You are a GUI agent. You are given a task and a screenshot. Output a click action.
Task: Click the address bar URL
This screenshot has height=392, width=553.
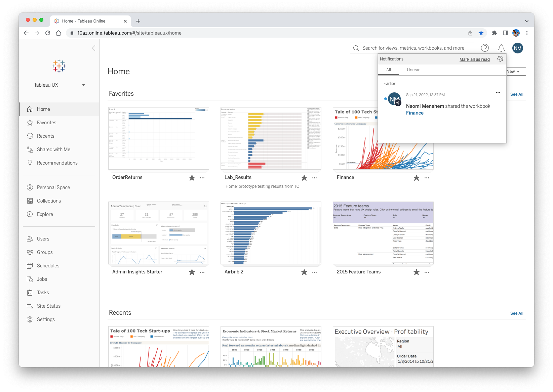129,33
